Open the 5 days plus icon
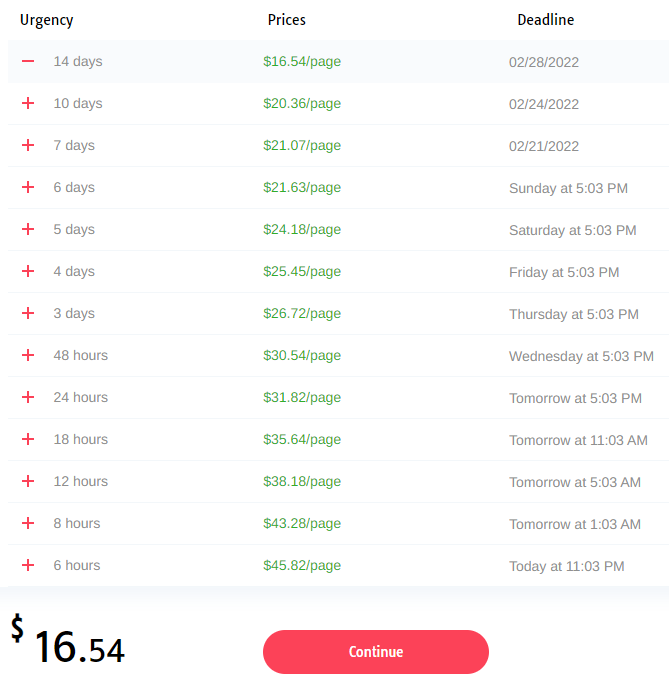 coord(28,229)
